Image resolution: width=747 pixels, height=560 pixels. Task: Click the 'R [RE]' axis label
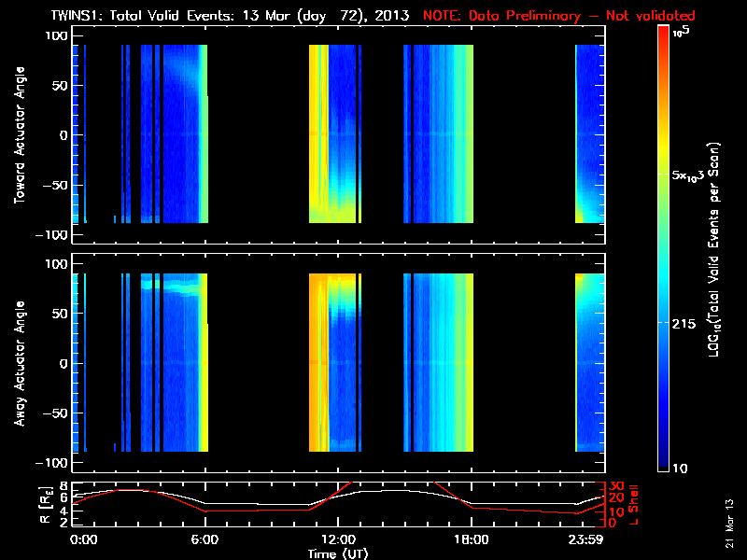point(21,505)
